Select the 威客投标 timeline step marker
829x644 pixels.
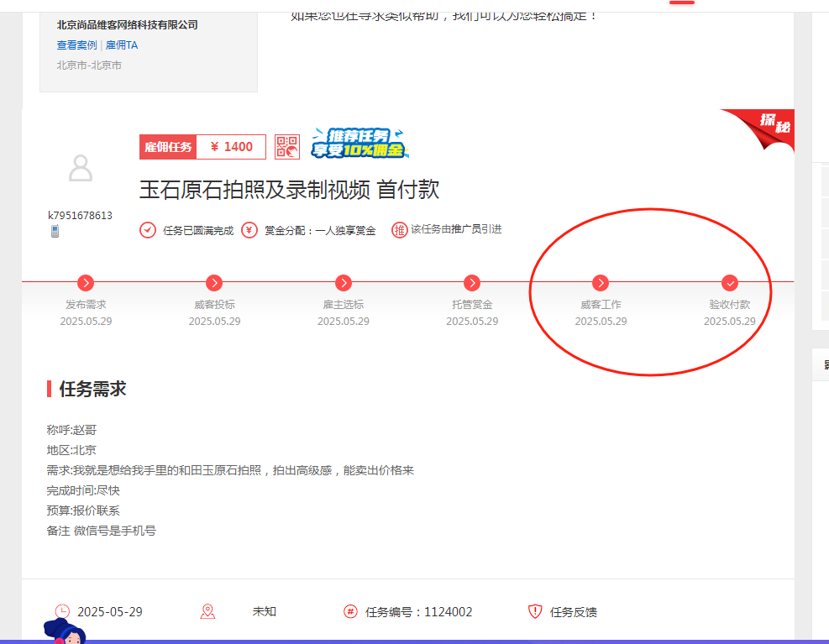[x=214, y=283]
